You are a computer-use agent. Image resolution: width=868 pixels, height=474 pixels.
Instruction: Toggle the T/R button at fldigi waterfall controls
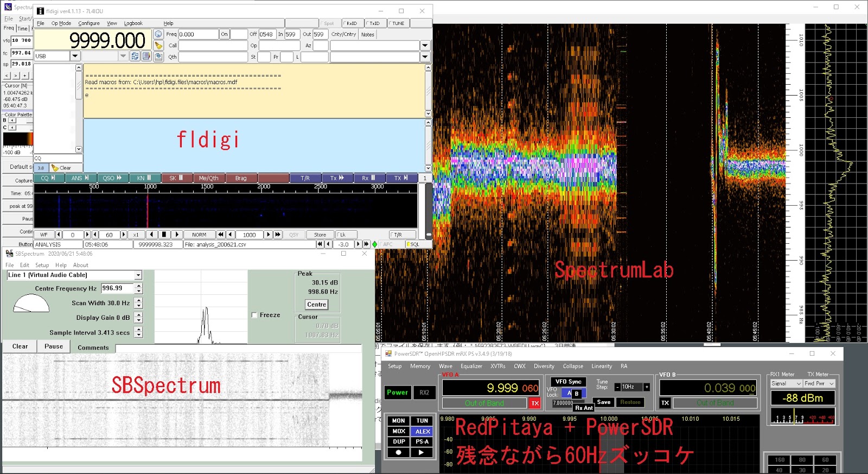(x=402, y=235)
